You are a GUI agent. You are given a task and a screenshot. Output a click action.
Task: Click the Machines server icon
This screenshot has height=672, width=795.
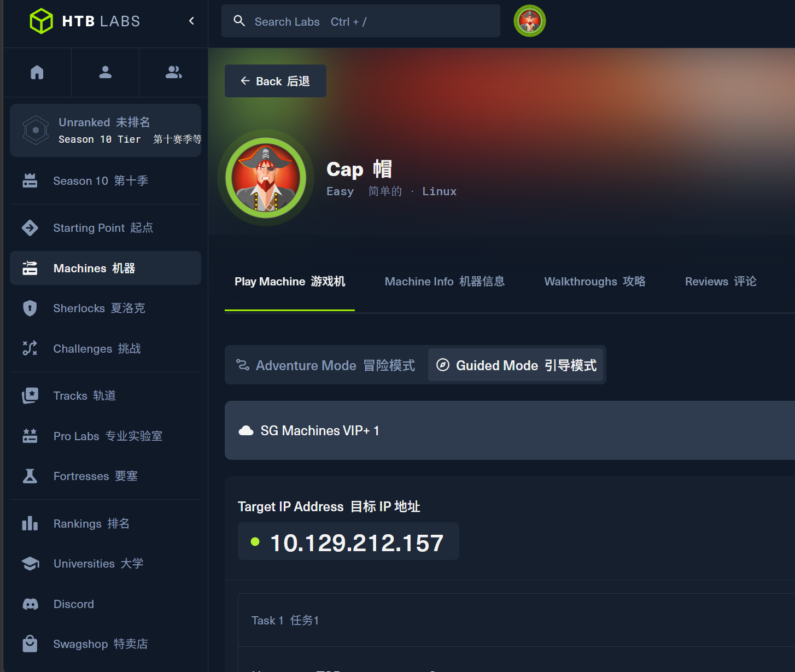pos(30,268)
